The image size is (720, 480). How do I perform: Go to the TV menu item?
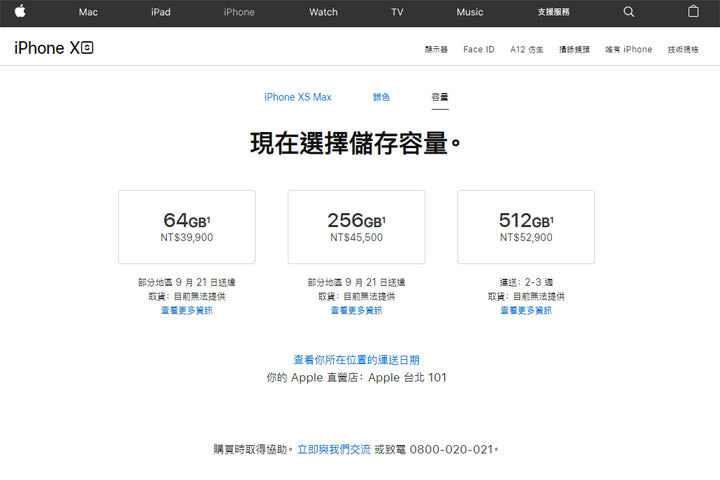pyautogui.click(x=397, y=12)
